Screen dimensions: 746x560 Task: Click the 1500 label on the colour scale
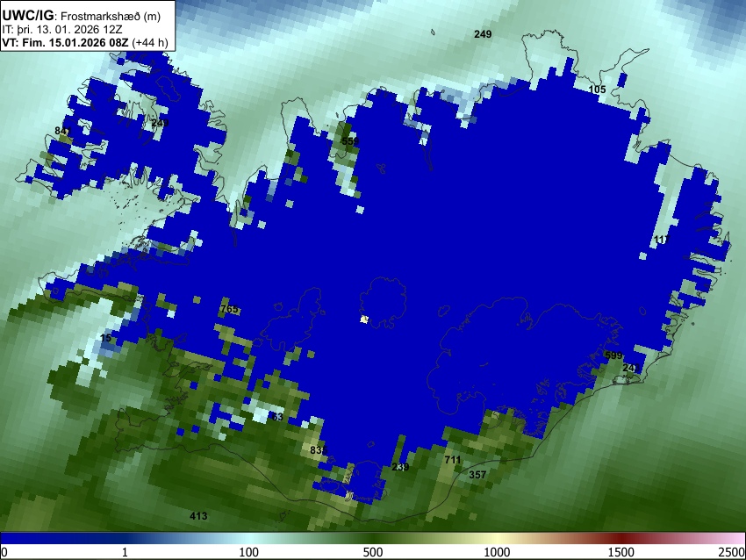click(620, 552)
